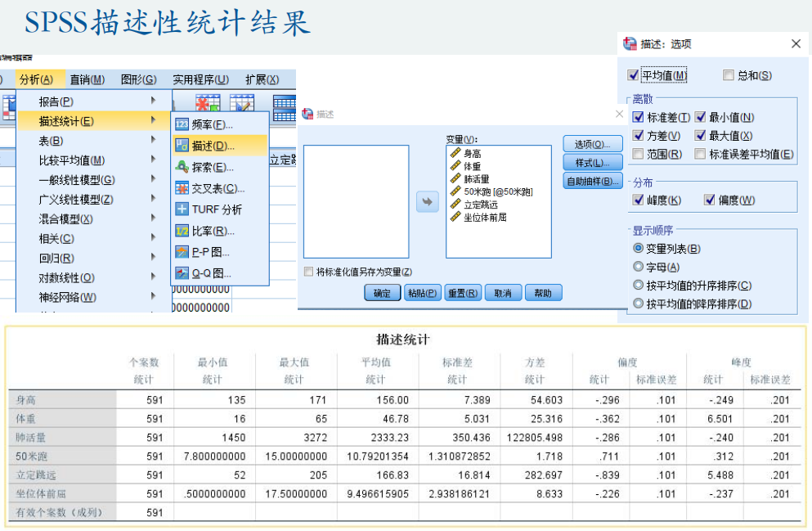Open the 图形(G) menu
This screenshot has width=812, height=531.
point(138,79)
